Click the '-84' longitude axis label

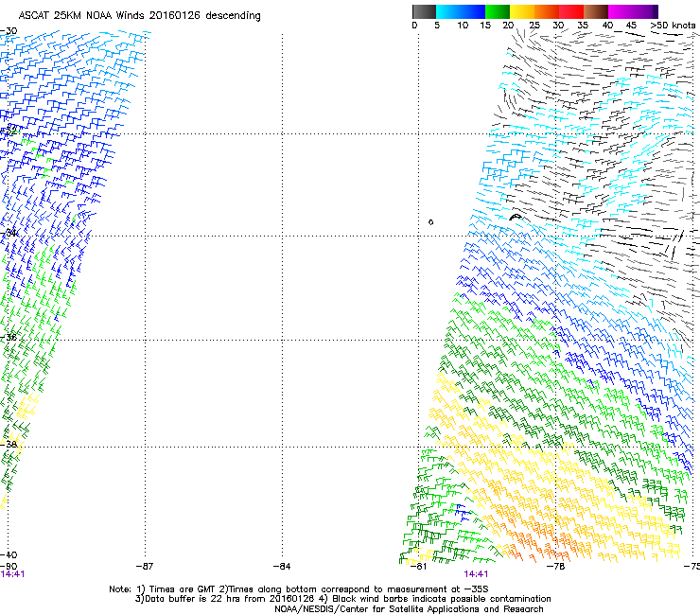(x=282, y=566)
